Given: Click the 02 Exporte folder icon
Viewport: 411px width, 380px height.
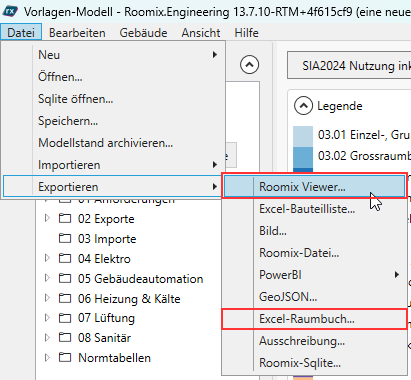Looking at the screenshot, I should coord(65,218).
